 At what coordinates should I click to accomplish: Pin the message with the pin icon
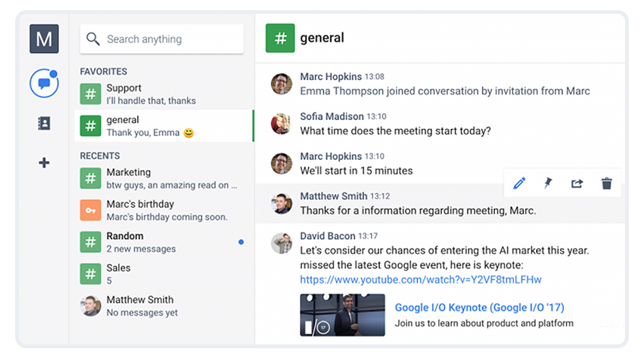548,183
